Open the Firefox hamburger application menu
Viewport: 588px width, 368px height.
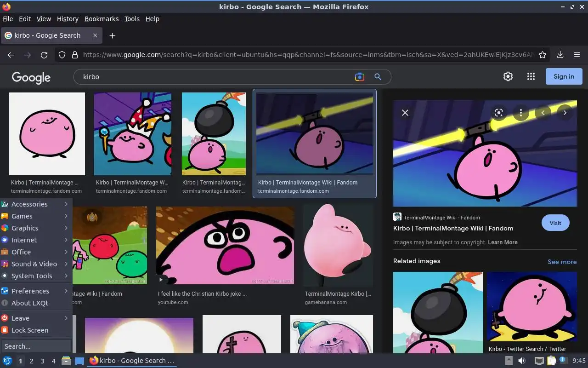point(577,55)
